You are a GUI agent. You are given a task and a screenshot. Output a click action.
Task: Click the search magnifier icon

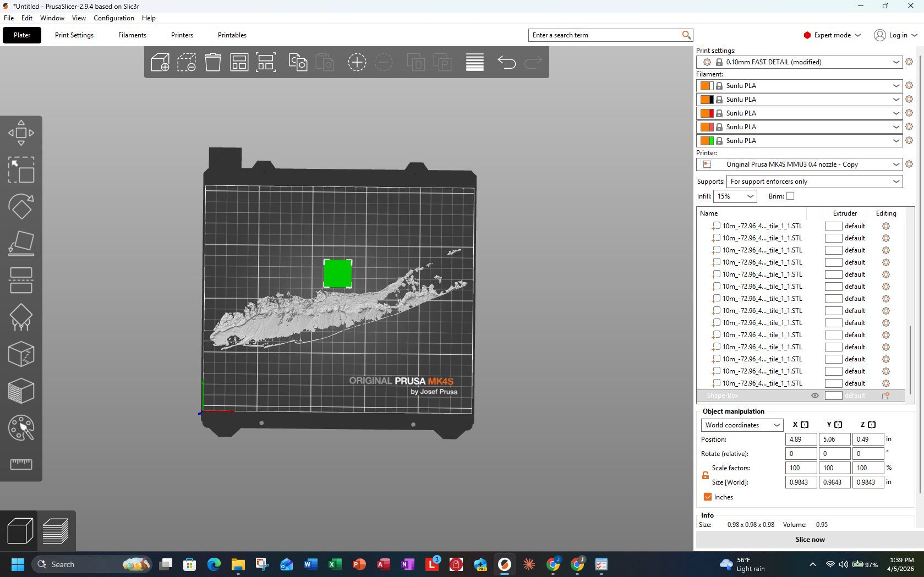click(x=686, y=35)
